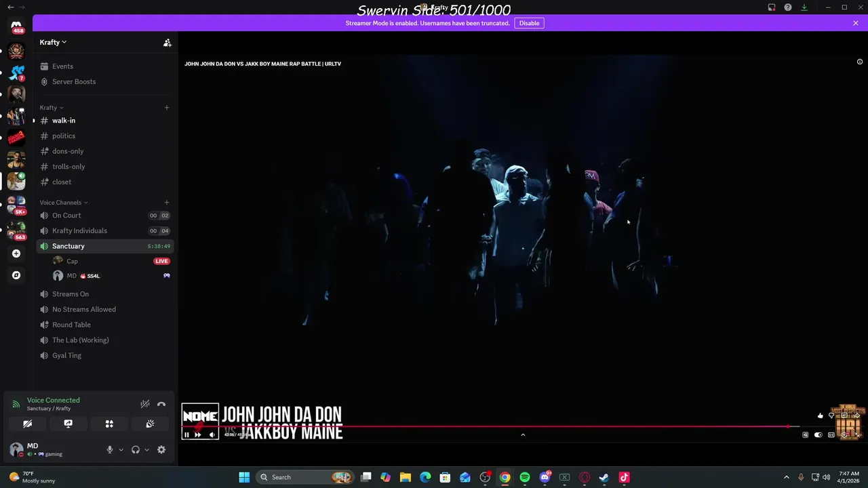
Task: Toggle closed captions in video player
Action: coord(831,434)
